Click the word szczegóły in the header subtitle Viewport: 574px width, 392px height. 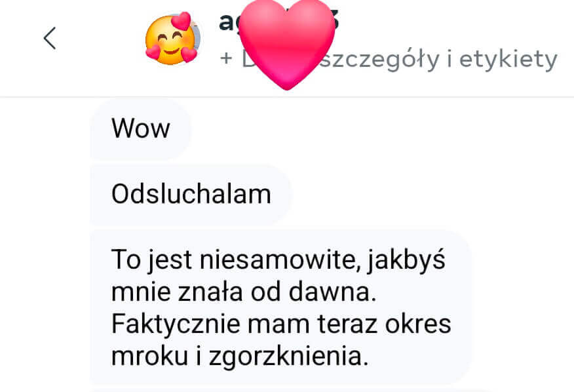pos(379,60)
